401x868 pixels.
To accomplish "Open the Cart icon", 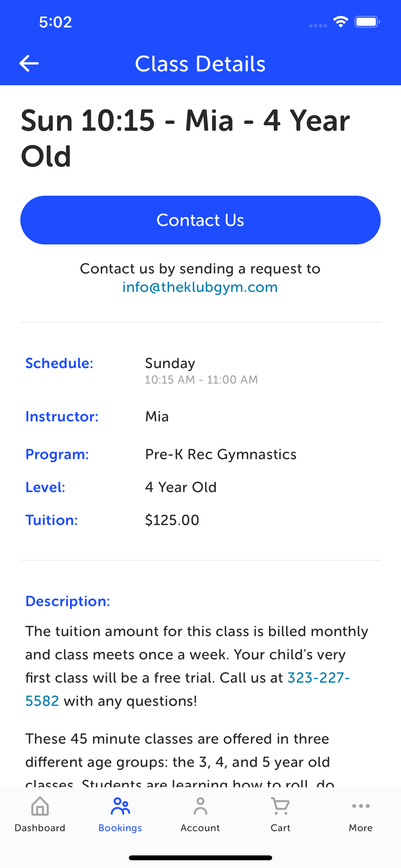I will 280,806.
